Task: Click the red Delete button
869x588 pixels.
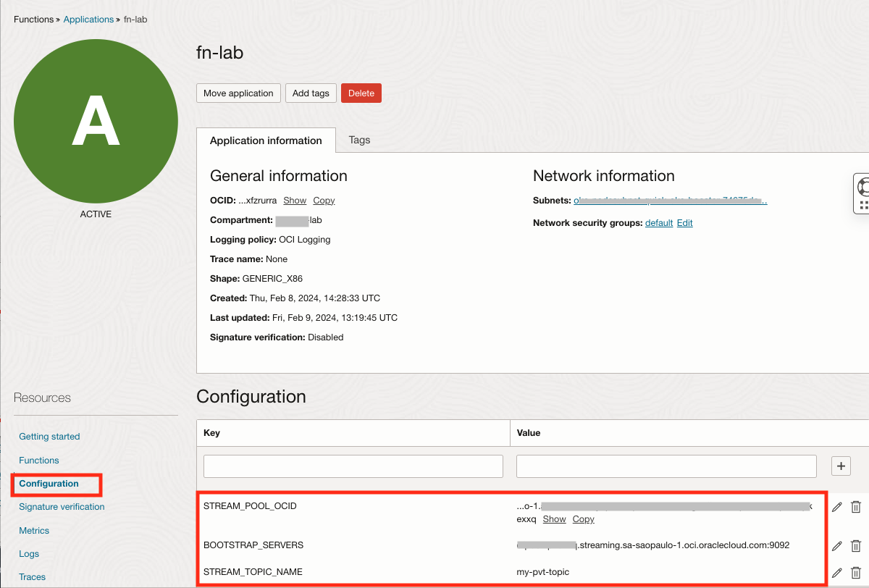Action: click(x=361, y=93)
